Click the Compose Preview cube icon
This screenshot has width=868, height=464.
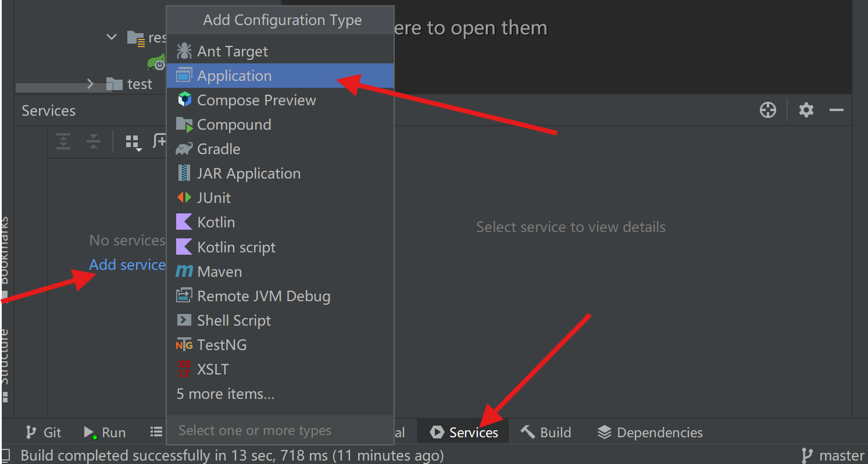coord(184,100)
